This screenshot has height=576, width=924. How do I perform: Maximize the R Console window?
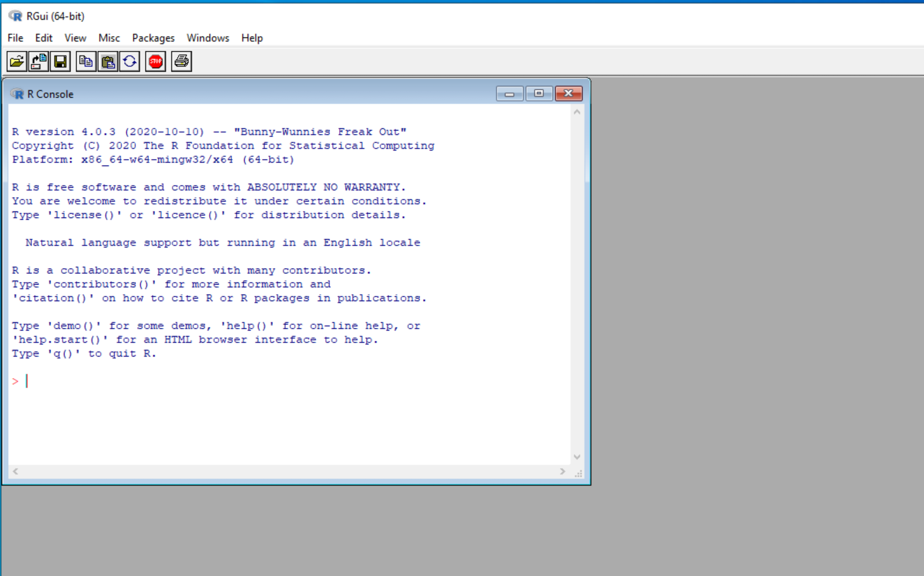click(x=539, y=93)
